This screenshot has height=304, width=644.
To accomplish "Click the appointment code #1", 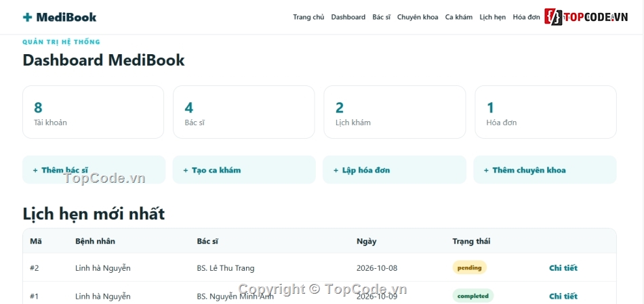I will point(35,296).
